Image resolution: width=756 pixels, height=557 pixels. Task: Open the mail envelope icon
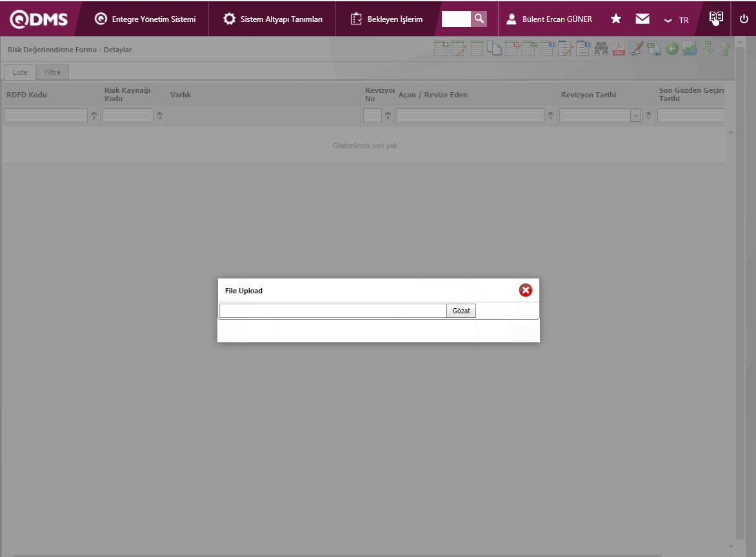642,19
